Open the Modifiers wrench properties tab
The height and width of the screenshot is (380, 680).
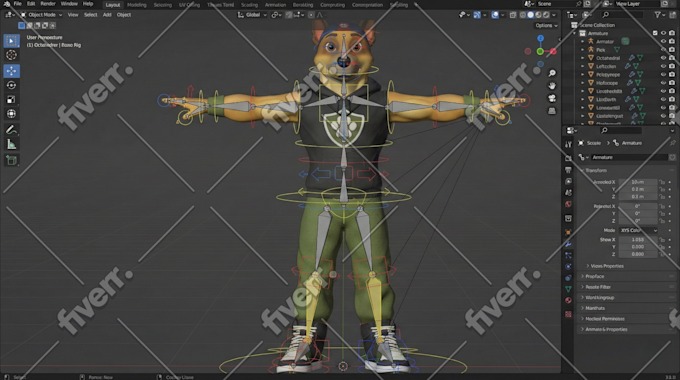(x=569, y=244)
